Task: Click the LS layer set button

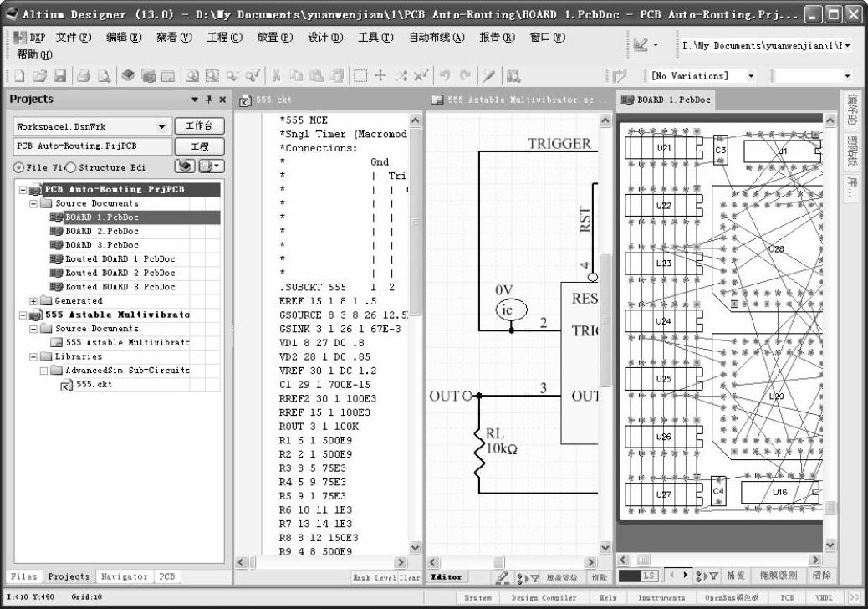Action: coord(649,576)
